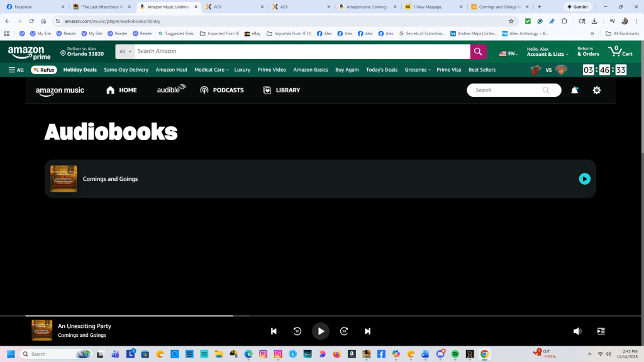
Task: Click the Rufus button
Action: point(43,70)
